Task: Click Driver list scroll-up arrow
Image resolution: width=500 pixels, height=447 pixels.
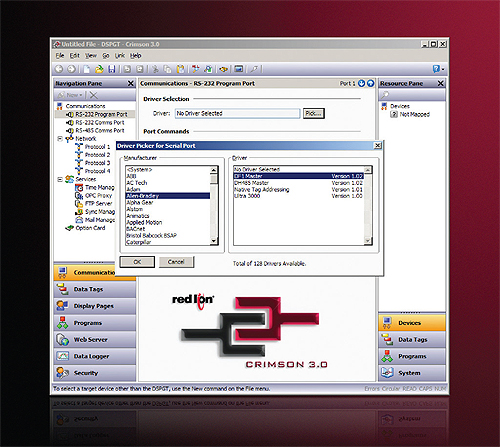Action: click(368, 170)
